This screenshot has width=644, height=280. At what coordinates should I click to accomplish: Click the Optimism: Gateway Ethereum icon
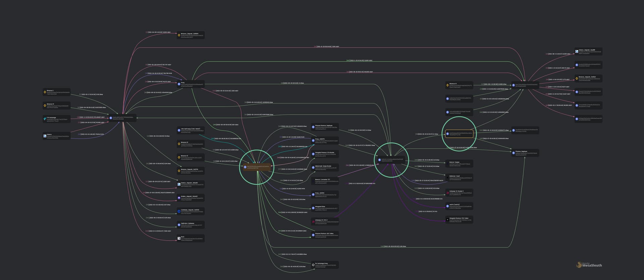pos(179,225)
